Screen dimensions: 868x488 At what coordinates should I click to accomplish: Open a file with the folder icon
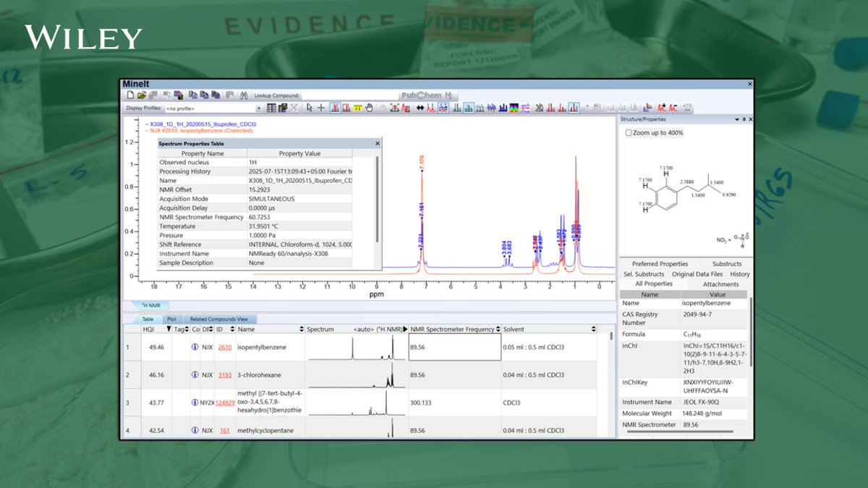[142, 95]
